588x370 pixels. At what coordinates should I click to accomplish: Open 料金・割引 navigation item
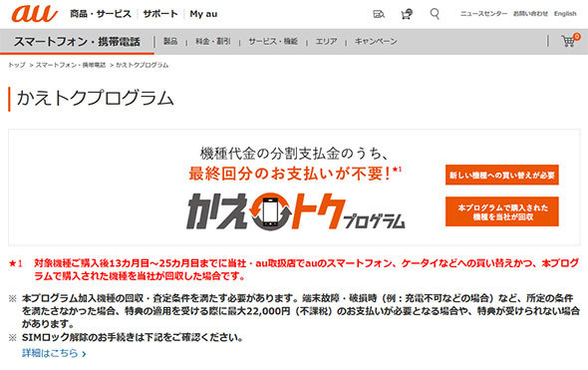point(212,41)
